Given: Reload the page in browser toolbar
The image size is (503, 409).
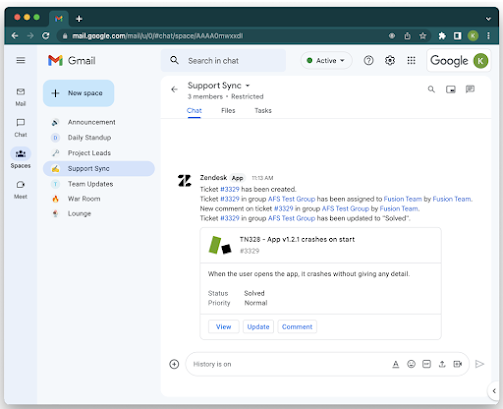Looking at the screenshot, I should 46,36.
